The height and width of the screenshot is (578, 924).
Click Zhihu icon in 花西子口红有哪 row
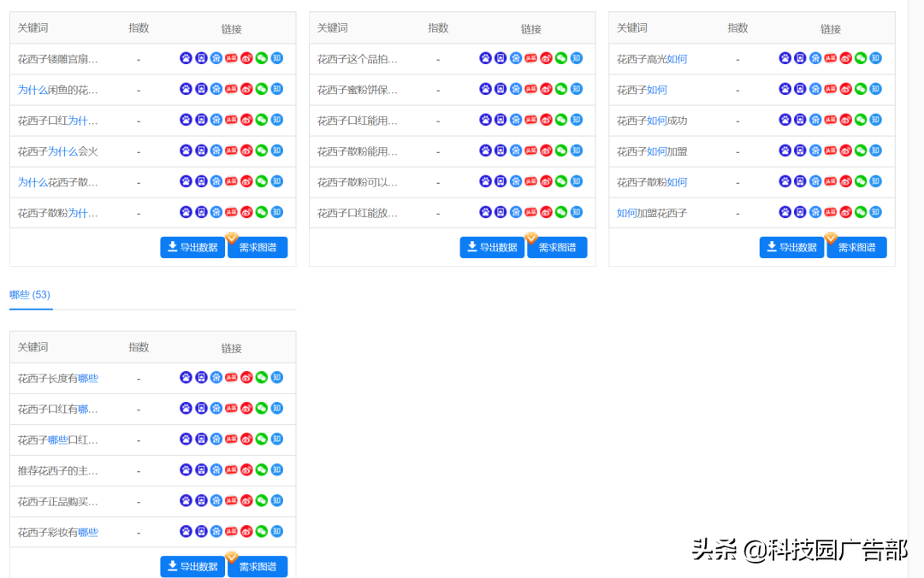click(x=277, y=409)
